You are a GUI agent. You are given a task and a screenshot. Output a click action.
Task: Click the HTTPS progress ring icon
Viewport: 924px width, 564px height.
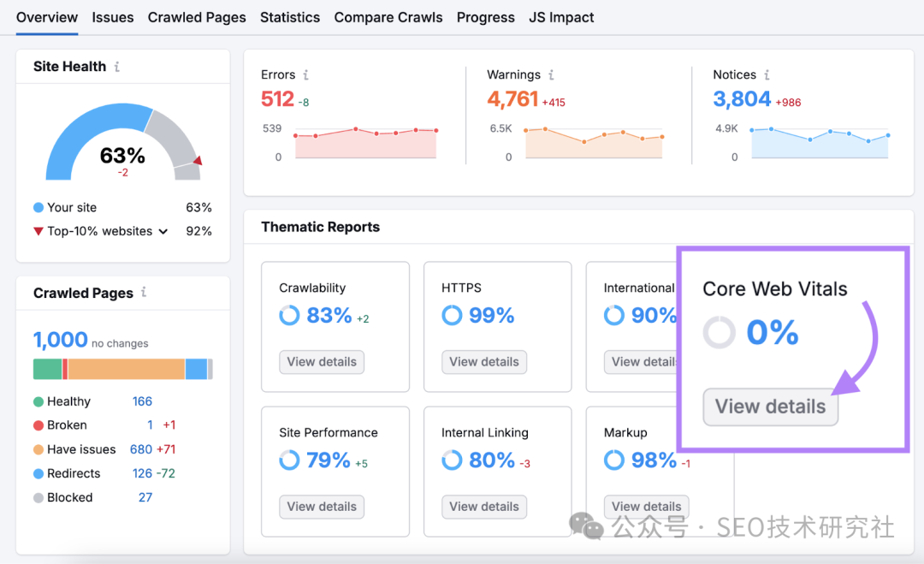[x=452, y=315]
